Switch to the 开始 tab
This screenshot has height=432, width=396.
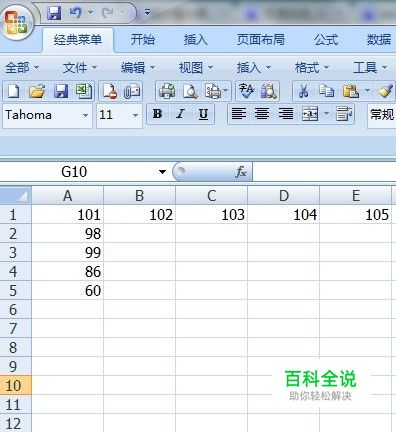pos(143,40)
